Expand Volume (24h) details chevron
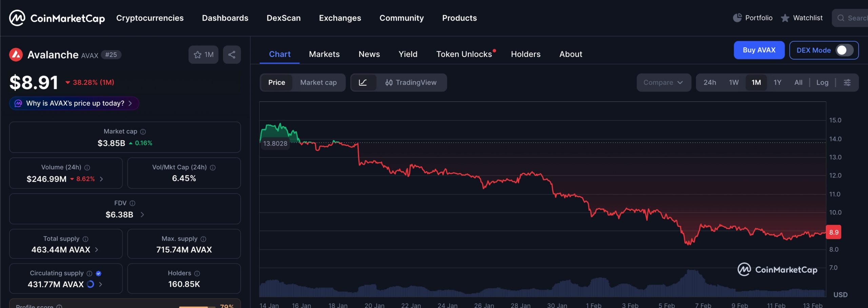Viewport: 868px width, 308px height. [101, 179]
